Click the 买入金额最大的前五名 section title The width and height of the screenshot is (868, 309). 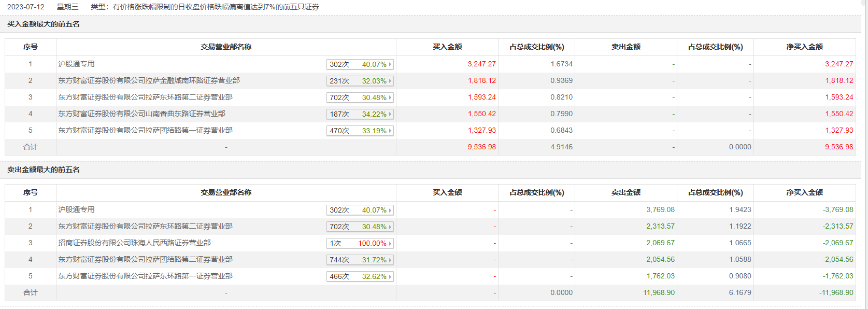pyautogui.click(x=44, y=24)
